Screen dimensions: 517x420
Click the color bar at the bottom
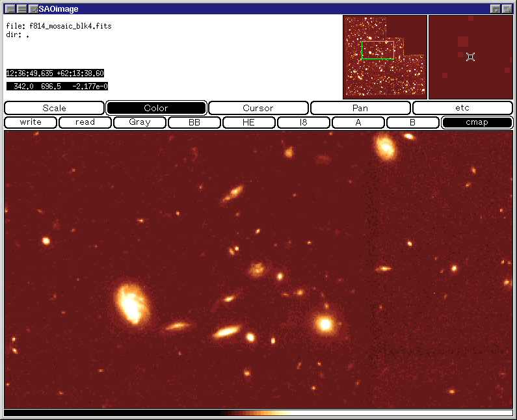tap(258, 413)
